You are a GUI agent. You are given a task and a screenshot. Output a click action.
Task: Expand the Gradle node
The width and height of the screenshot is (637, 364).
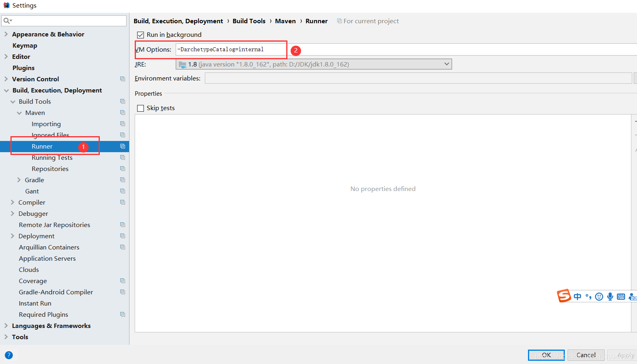(19, 180)
